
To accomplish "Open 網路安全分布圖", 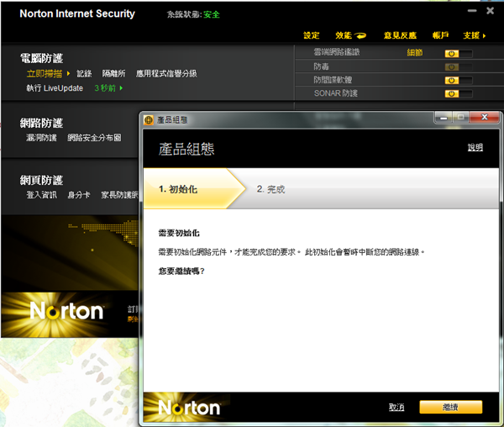I will 94,138.
